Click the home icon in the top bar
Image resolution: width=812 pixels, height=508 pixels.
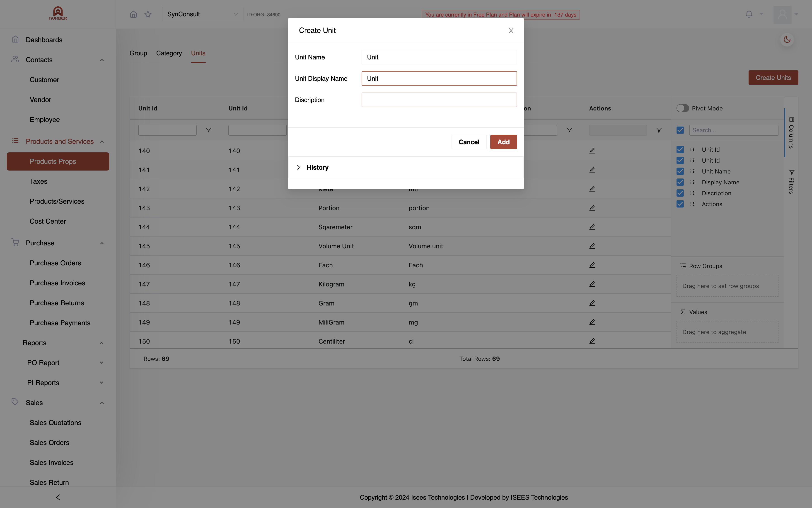coord(133,14)
